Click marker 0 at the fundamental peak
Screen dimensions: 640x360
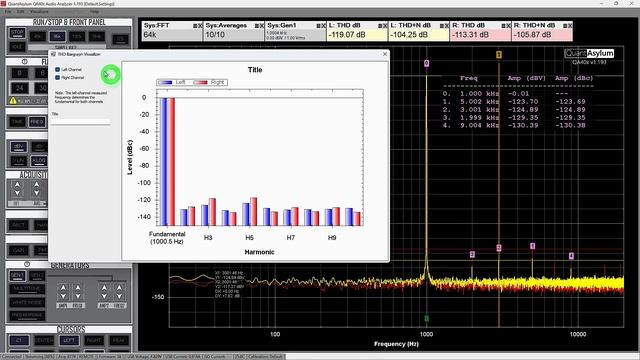point(426,63)
